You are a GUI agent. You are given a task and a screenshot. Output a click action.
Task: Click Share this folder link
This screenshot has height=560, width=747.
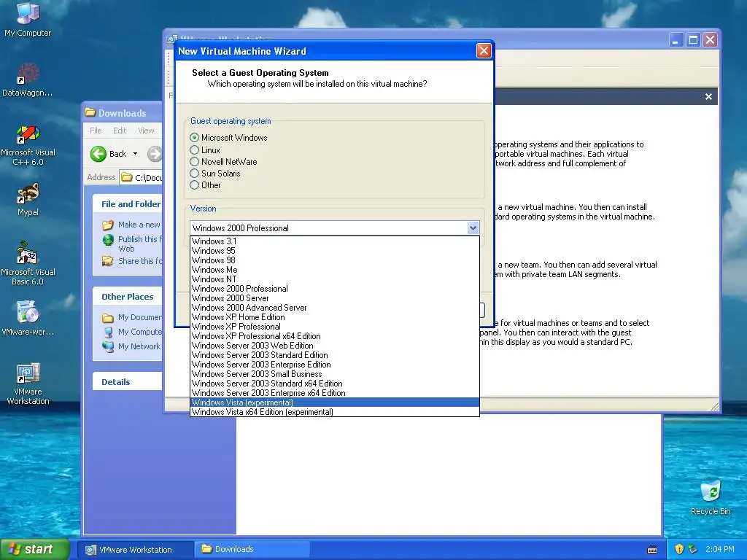click(x=140, y=261)
